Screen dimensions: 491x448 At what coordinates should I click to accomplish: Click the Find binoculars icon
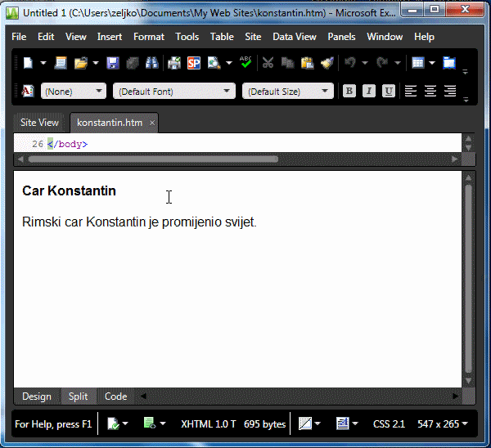(151, 63)
